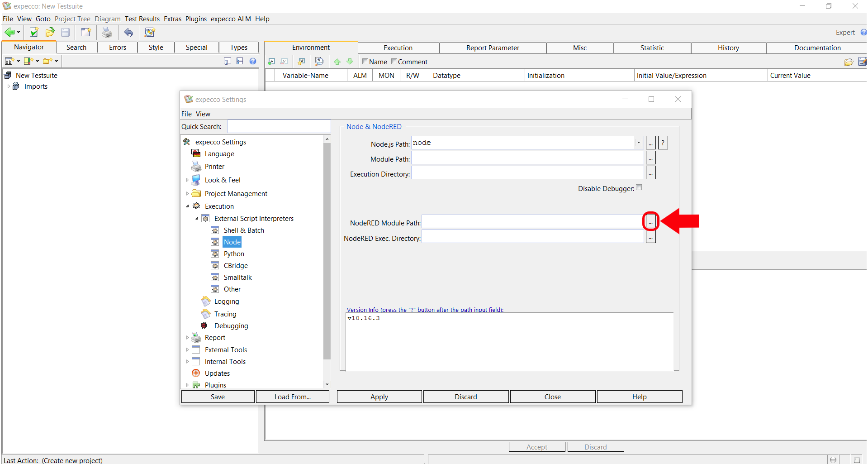Click the open folder toolbar icon
Image resolution: width=868 pixels, height=464 pixels.
click(50, 32)
